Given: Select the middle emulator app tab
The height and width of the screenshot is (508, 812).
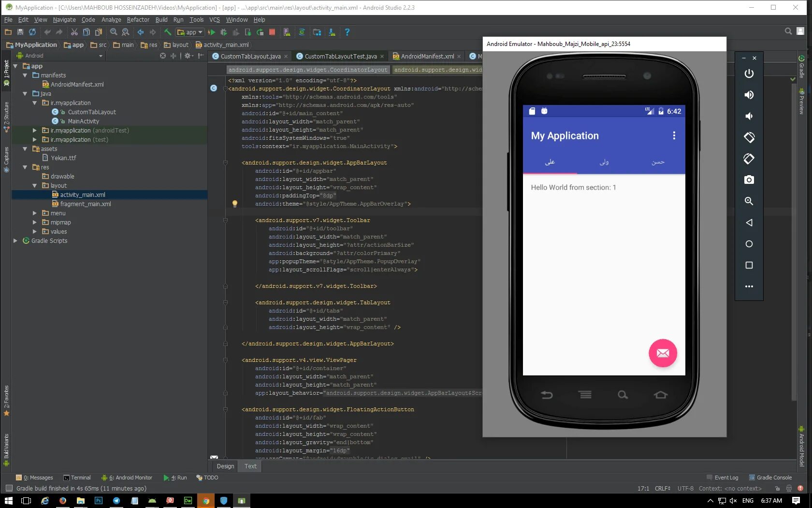Looking at the screenshot, I should tap(604, 162).
